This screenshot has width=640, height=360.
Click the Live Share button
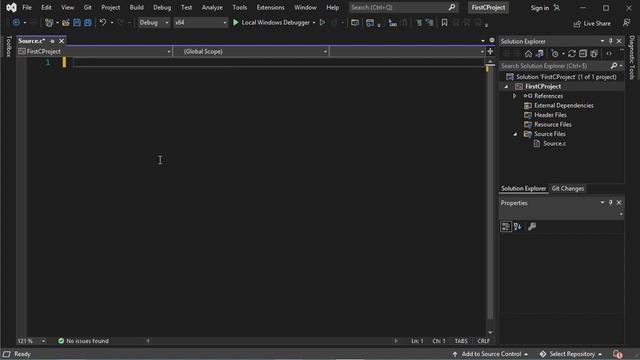coord(592,24)
